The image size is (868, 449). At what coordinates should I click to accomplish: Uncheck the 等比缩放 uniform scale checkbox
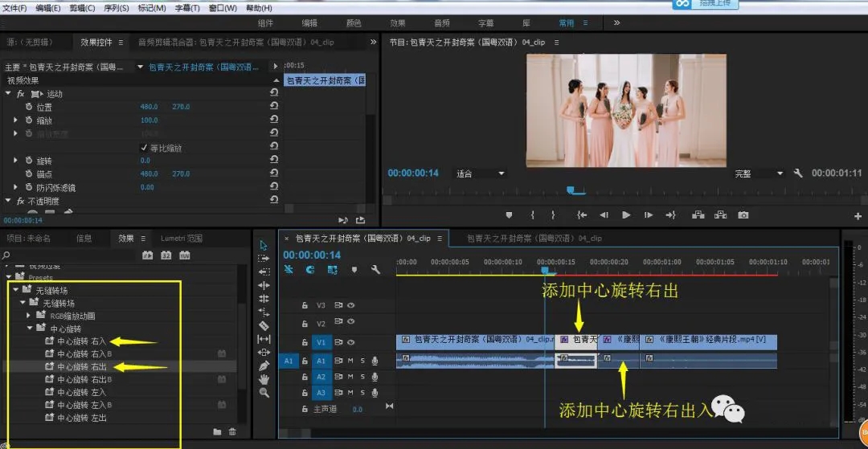point(144,148)
